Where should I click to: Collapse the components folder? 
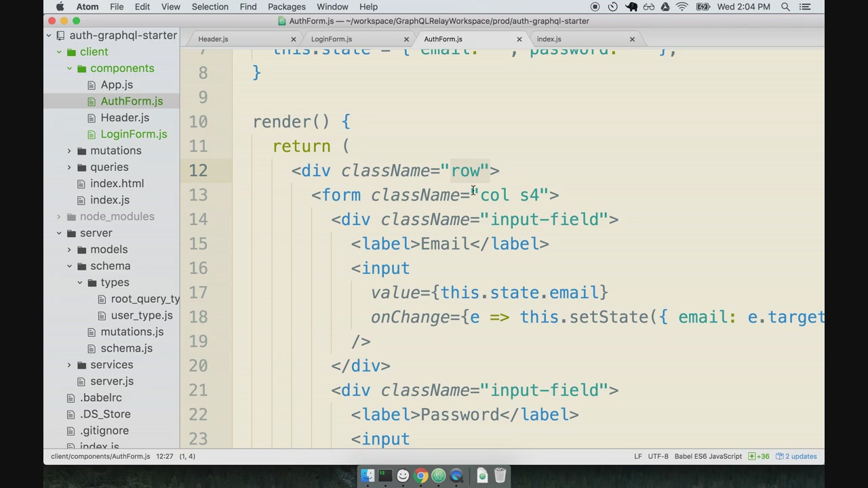pos(69,68)
